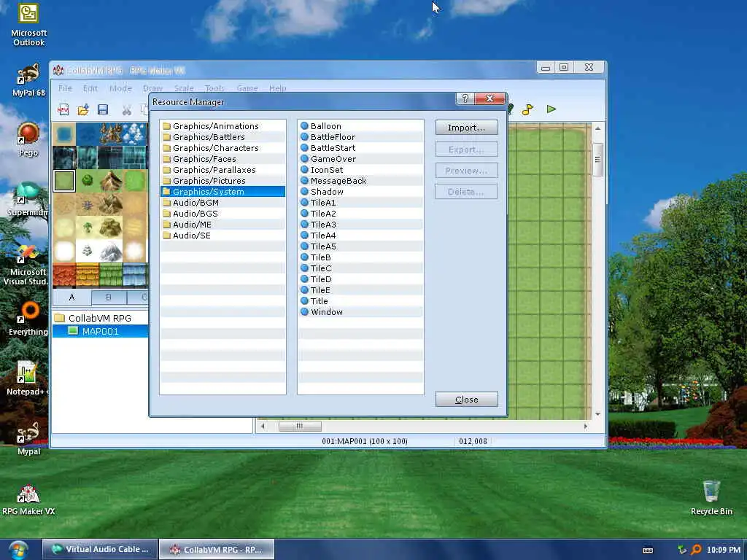The height and width of the screenshot is (560, 747).
Task: Select the Window resource
Action: click(x=360, y=312)
